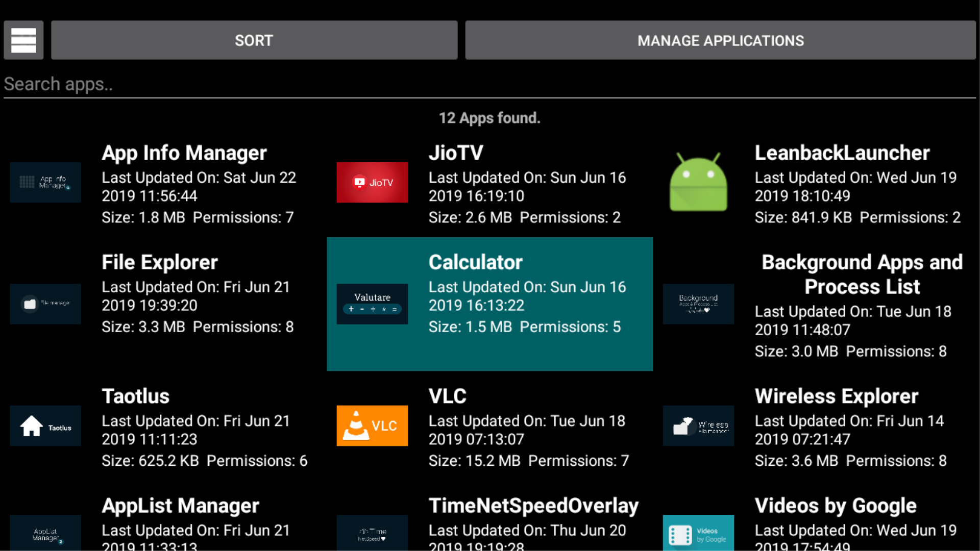The image size is (980, 551).
Task: Click the 12 Apps found label
Action: 489,117
